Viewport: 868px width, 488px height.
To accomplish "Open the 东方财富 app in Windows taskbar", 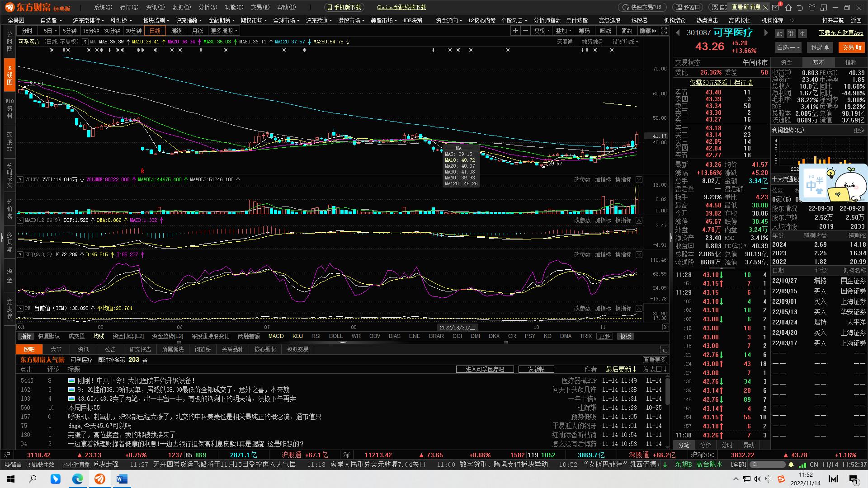I will point(99,479).
